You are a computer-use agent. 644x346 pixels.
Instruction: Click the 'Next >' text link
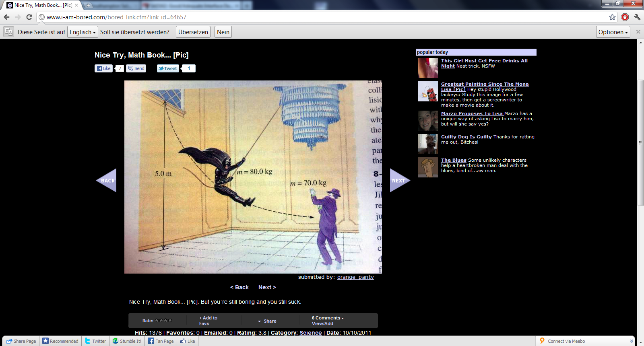[x=267, y=287]
